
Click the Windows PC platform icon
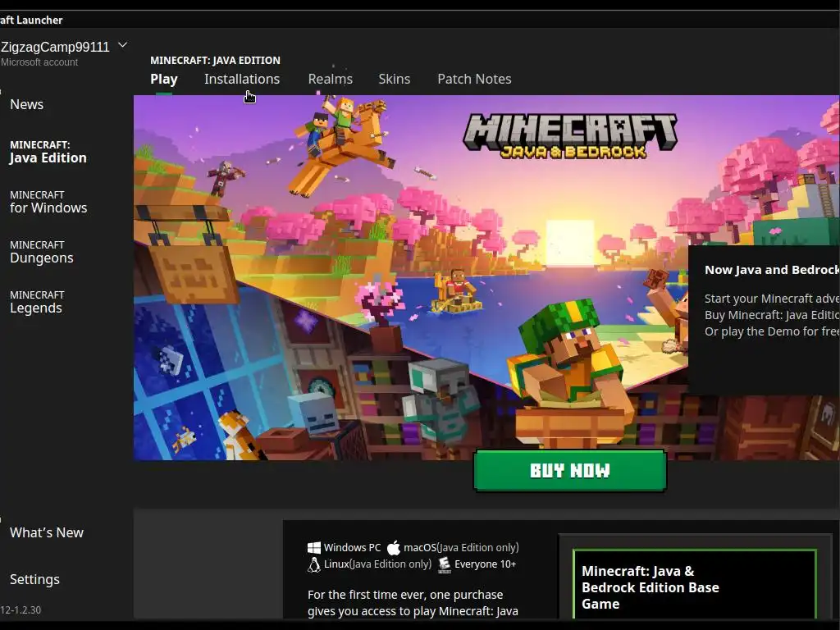(x=314, y=547)
